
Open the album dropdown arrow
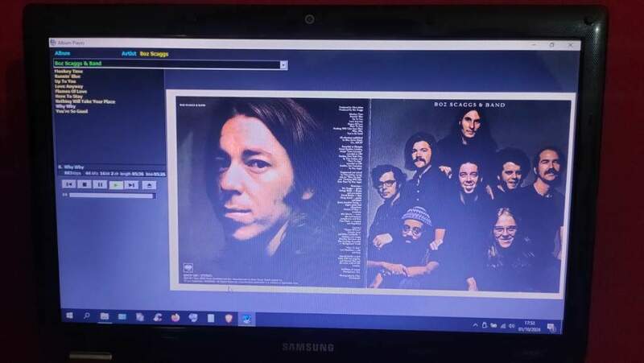(x=283, y=65)
